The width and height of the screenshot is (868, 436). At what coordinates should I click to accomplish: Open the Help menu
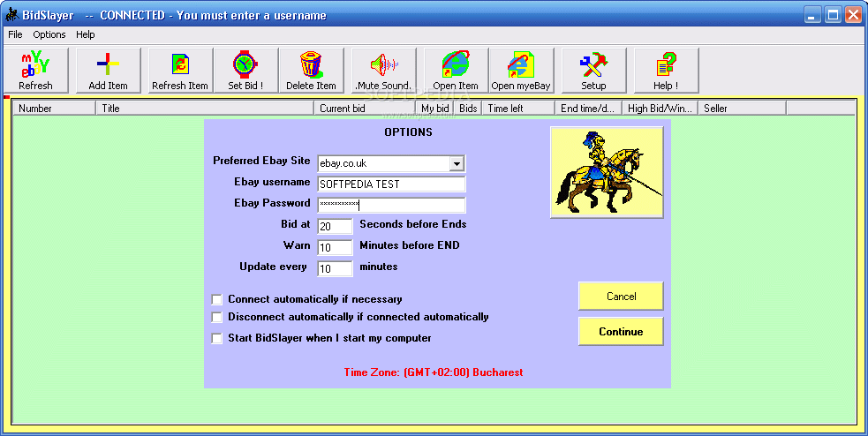86,34
